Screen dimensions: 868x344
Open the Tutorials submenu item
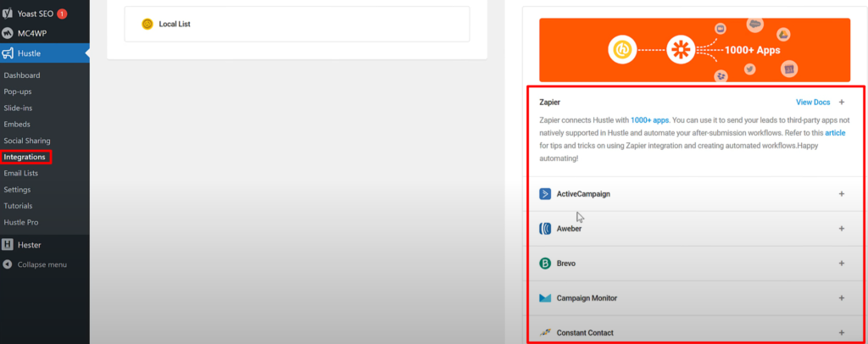click(19, 206)
